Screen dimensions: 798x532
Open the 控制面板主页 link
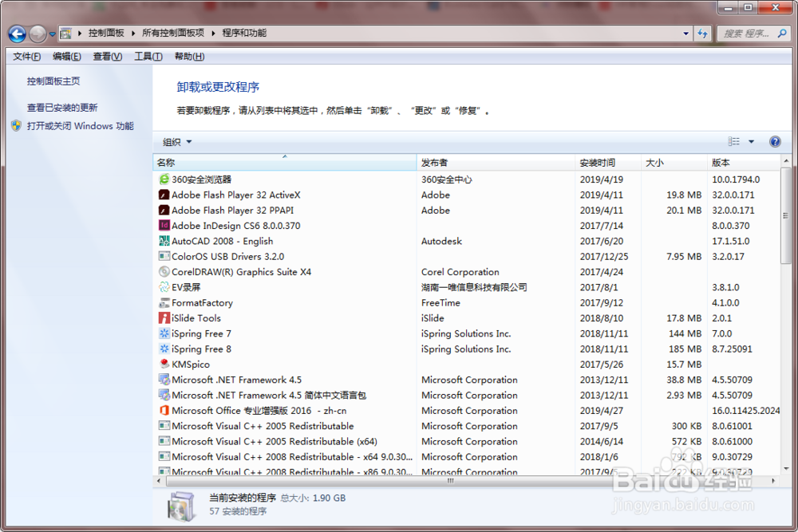tap(53, 81)
